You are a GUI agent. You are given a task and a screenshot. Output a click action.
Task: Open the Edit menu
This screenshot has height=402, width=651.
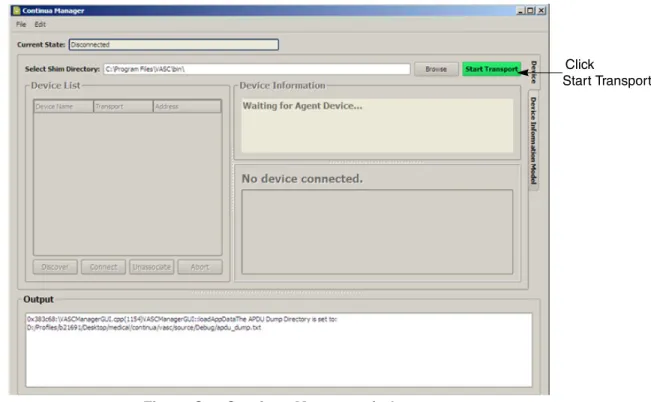point(40,25)
